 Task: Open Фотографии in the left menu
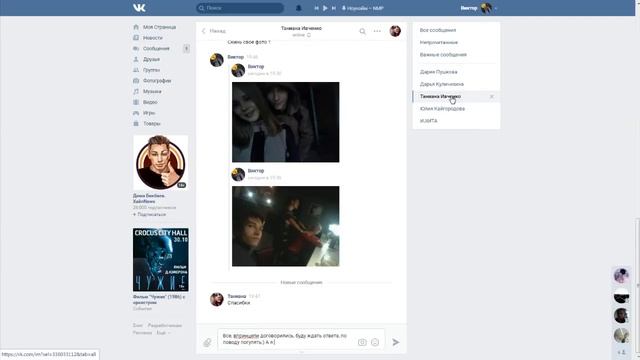click(x=157, y=81)
